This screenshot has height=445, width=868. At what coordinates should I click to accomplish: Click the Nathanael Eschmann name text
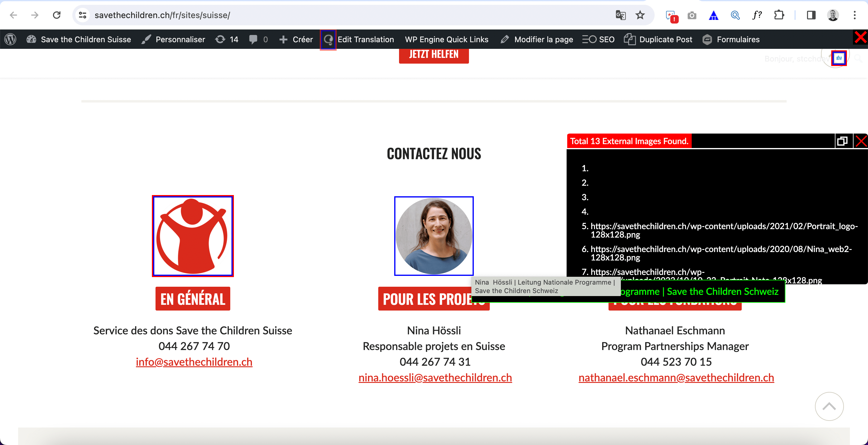point(675,330)
